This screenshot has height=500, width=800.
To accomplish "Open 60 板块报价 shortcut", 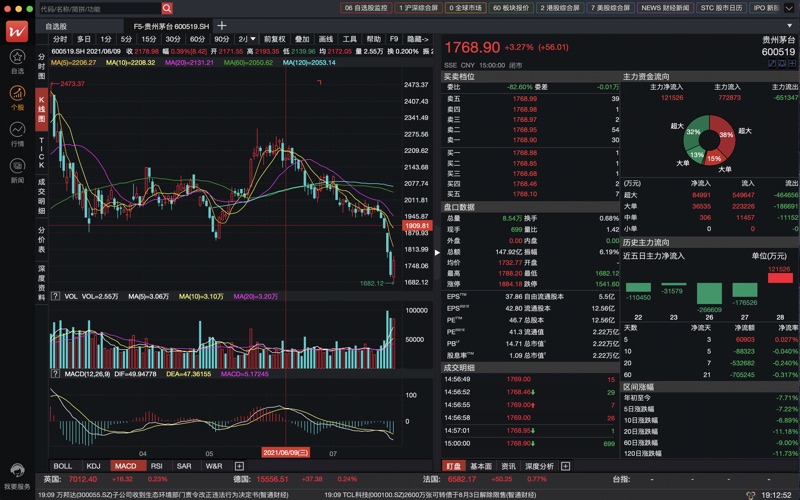I will point(511,8).
